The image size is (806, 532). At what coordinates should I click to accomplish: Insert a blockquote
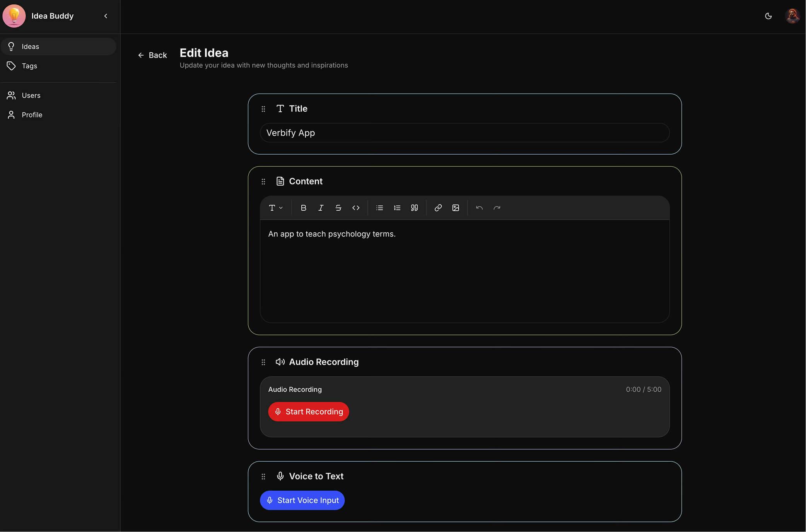(x=414, y=208)
